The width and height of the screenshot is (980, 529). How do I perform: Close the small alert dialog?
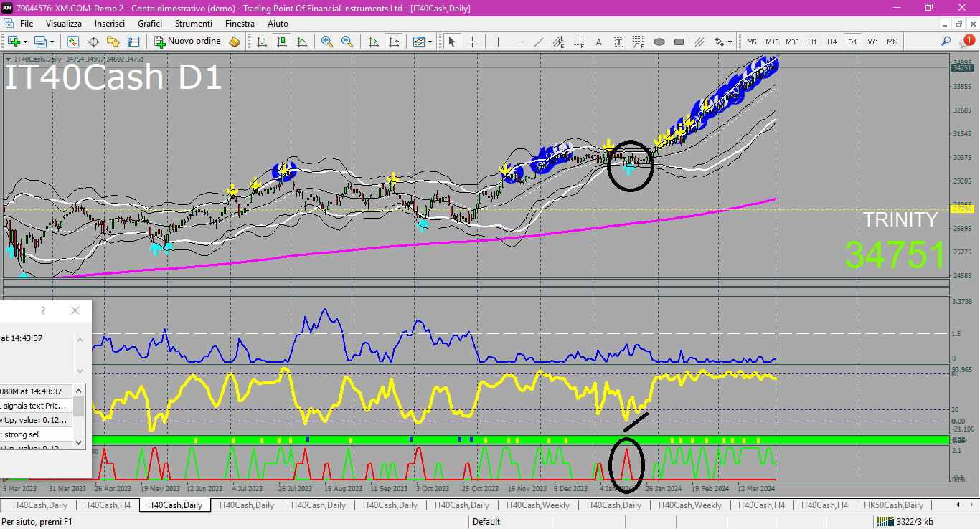75,310
